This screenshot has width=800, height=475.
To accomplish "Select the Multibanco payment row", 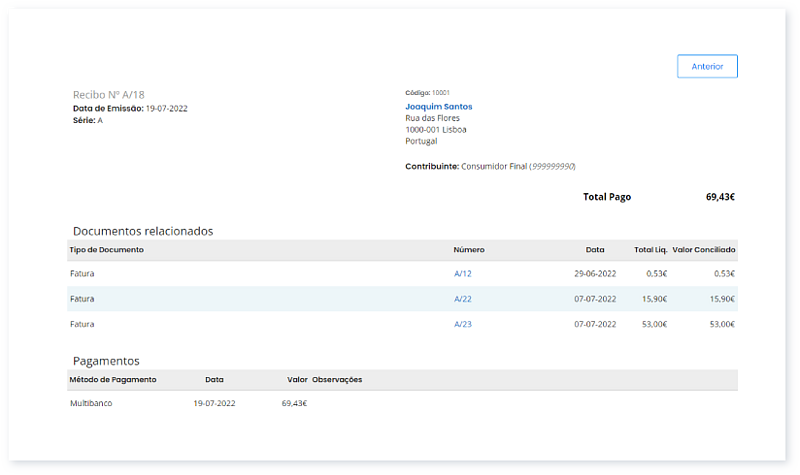I will pyautogui.click(x=91, y=404).
